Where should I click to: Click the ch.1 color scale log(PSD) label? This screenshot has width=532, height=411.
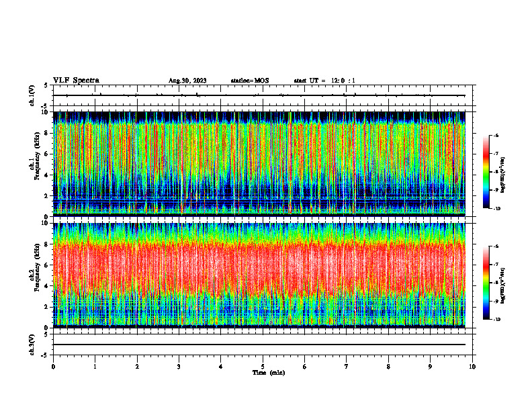[x=503, y=175]
